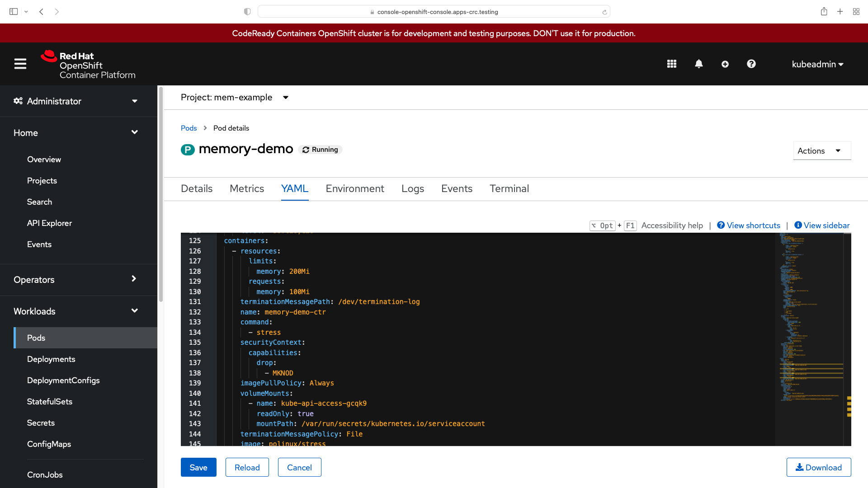The image size is (868, 488).
Task: Click the privacy shield icon in Safari
Action: pyautogui.click(x=247, y=12)
